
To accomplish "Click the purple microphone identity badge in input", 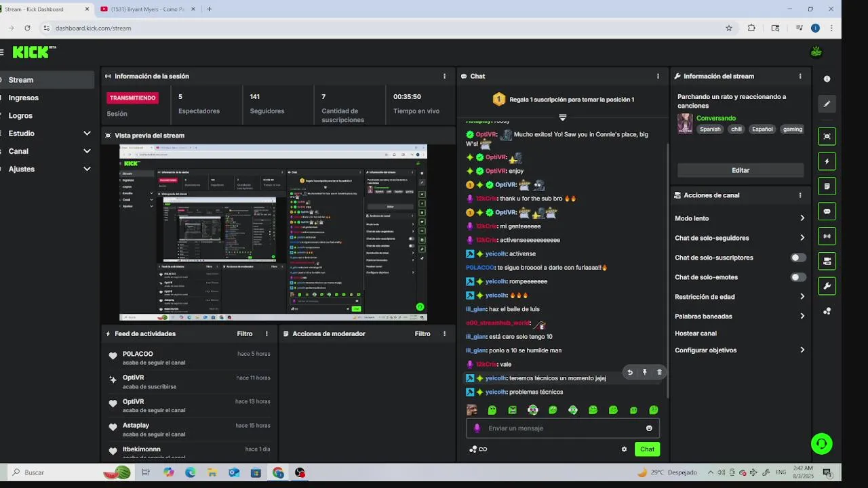I will point(477,428).
